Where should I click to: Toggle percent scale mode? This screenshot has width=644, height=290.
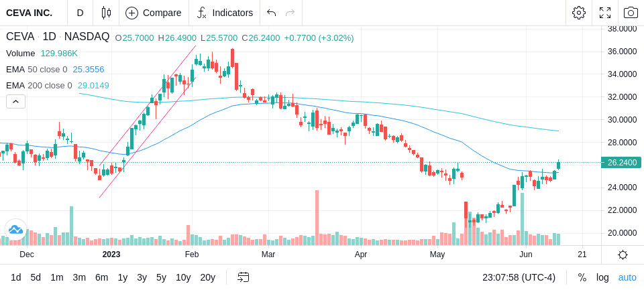click(582, 278)
